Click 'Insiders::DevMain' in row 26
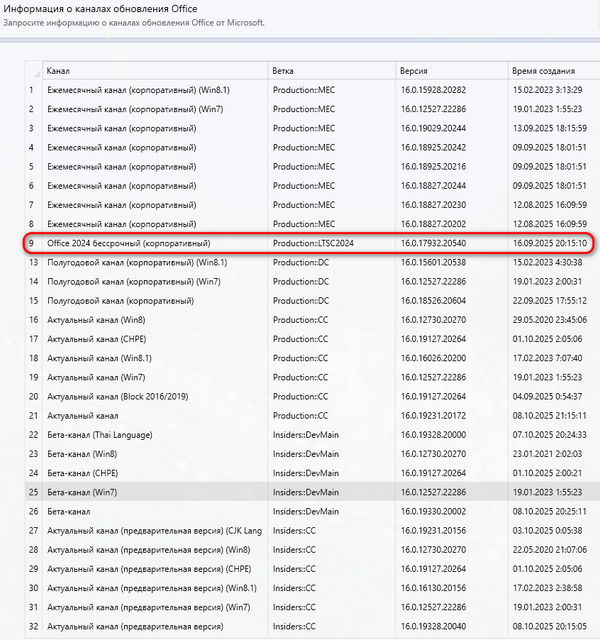 [x=331, y=511]
